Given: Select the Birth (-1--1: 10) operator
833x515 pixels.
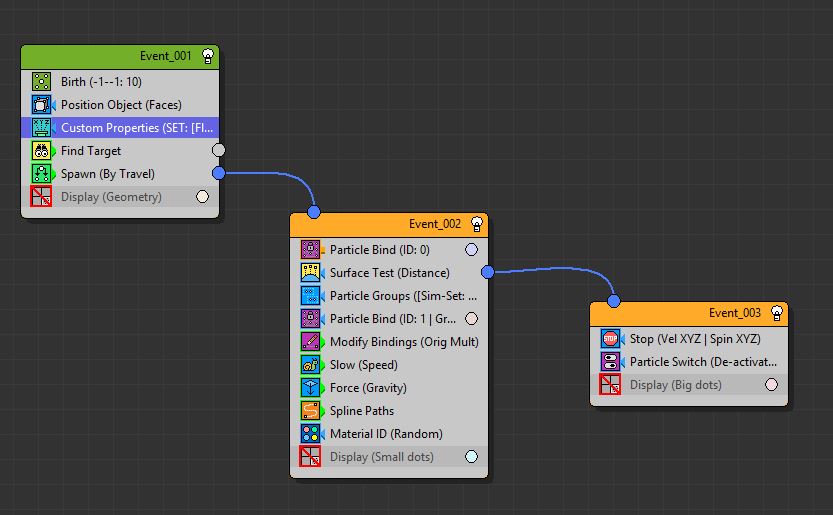Looking at the screenshot, I should (x=120, y=82).
